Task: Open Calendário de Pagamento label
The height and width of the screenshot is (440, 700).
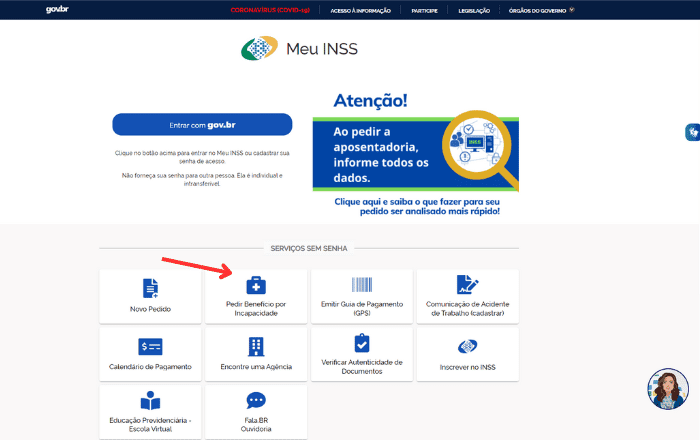Action: coord(150,367)
